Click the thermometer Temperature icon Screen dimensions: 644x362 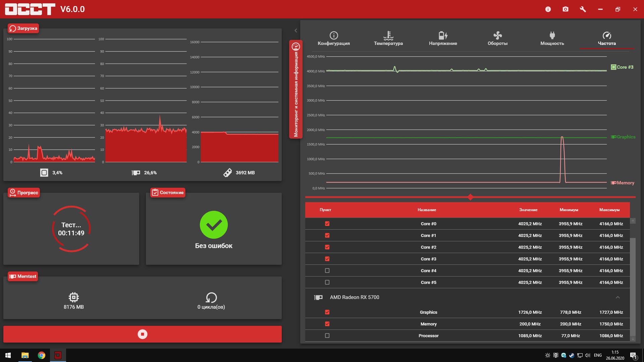click(x=388, y=36)
